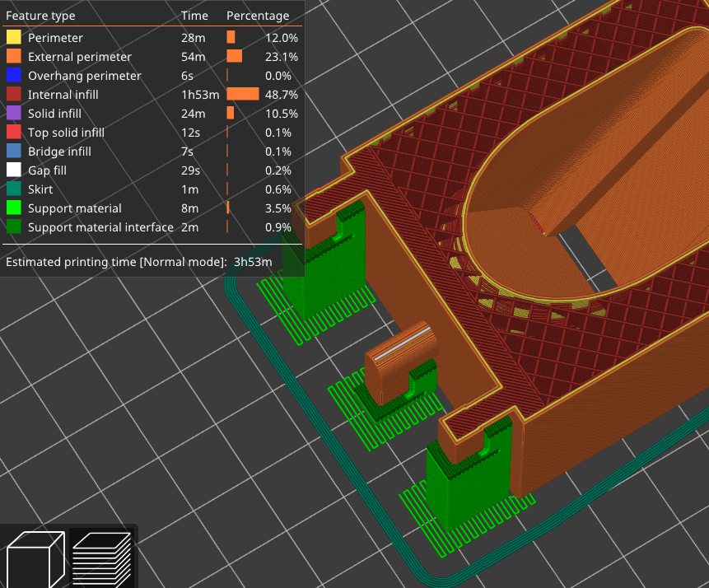Toggle Internal infill feature label

tap(63, 95)
